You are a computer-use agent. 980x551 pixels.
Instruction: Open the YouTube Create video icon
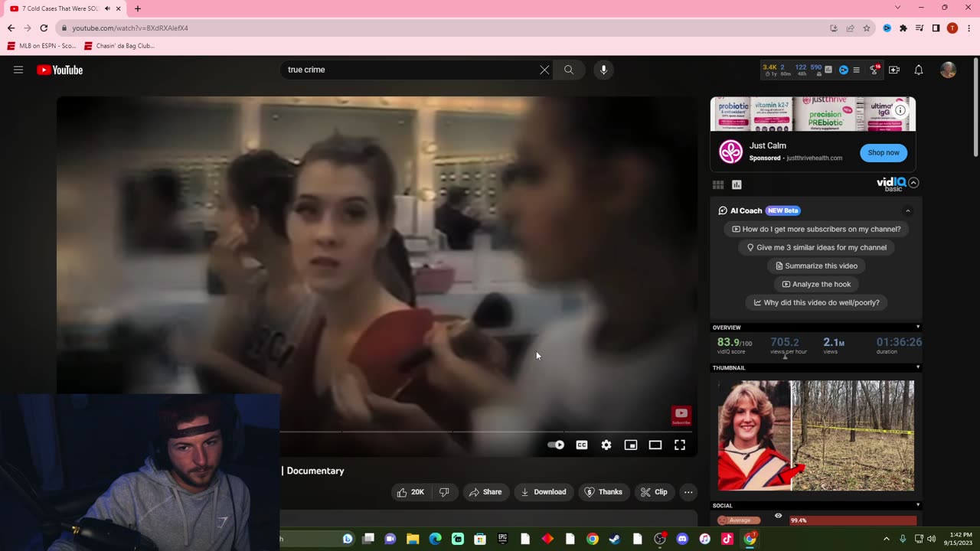pos(894,70)
